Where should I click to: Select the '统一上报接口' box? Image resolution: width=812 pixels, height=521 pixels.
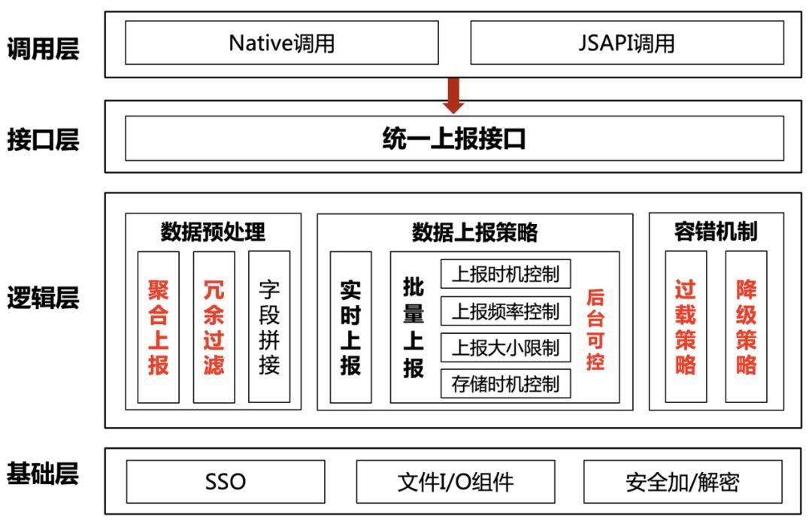click(454, 138)
